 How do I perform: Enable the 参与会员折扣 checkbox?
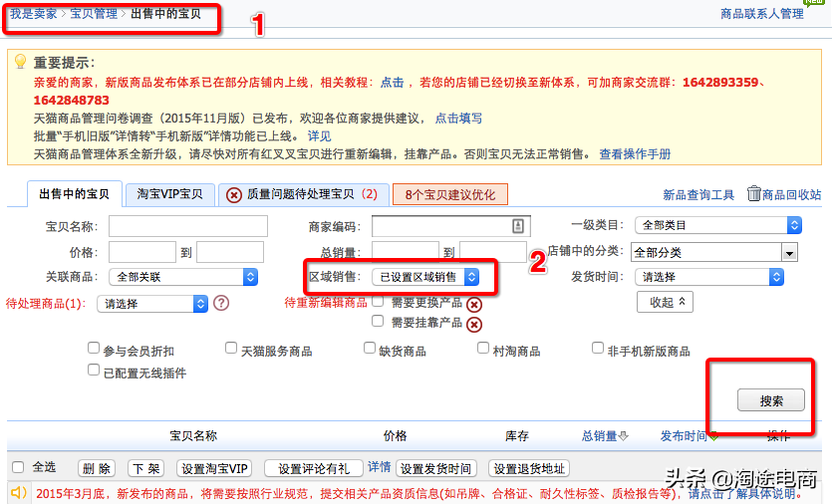click(x=94, y=348)
